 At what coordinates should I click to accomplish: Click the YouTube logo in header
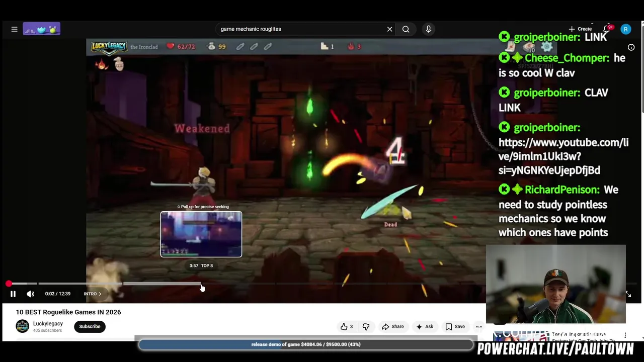pos(41,29)
